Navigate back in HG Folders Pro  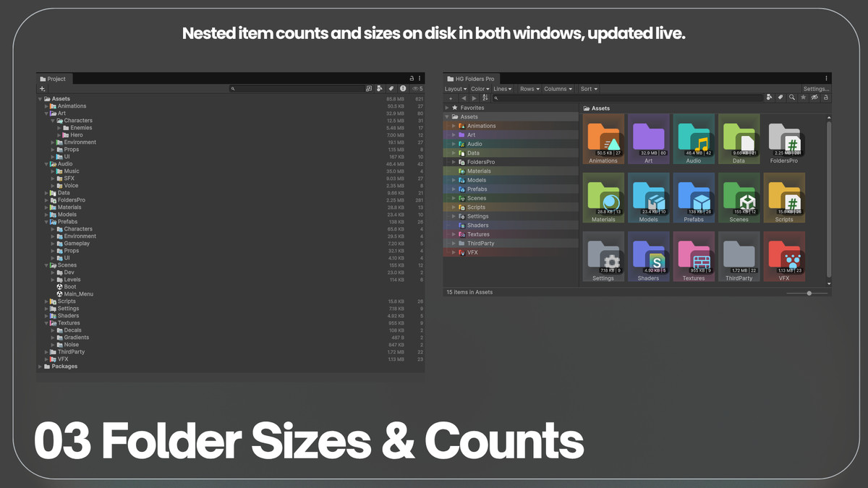click(x=464, y=98)
